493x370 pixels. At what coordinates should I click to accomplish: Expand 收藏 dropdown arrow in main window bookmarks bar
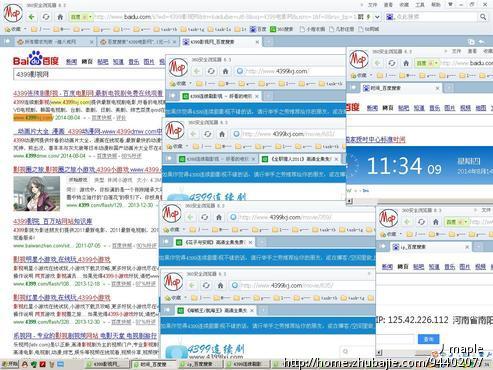point(26,29)
